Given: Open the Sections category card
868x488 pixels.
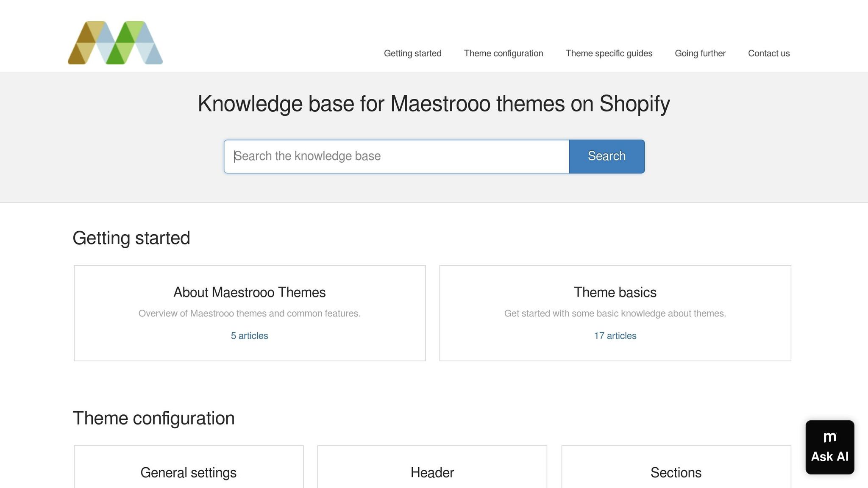Looking at the screenshot, I should coord(676,467).
